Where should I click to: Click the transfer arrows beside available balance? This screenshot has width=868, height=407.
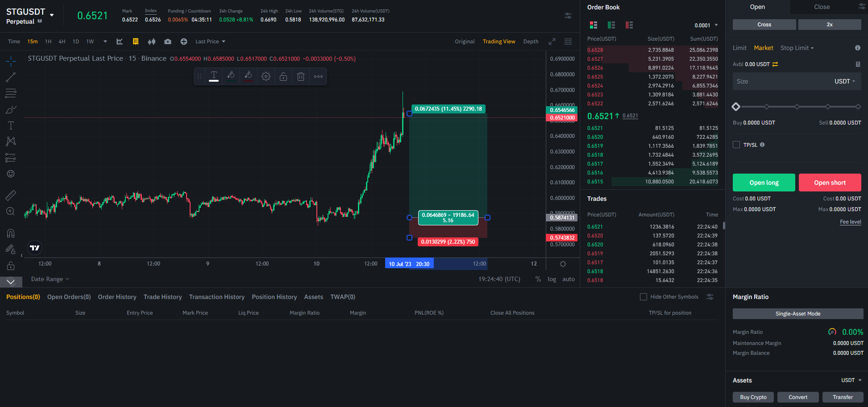[x=775, y=64]
